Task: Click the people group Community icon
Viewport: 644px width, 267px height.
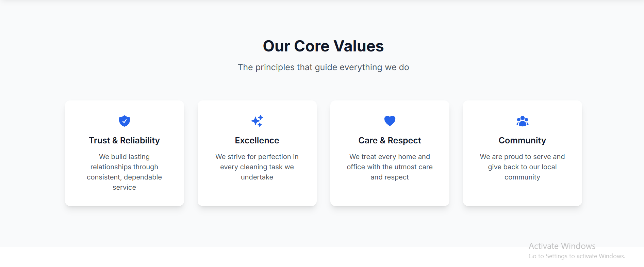Action: pos(523,121)
